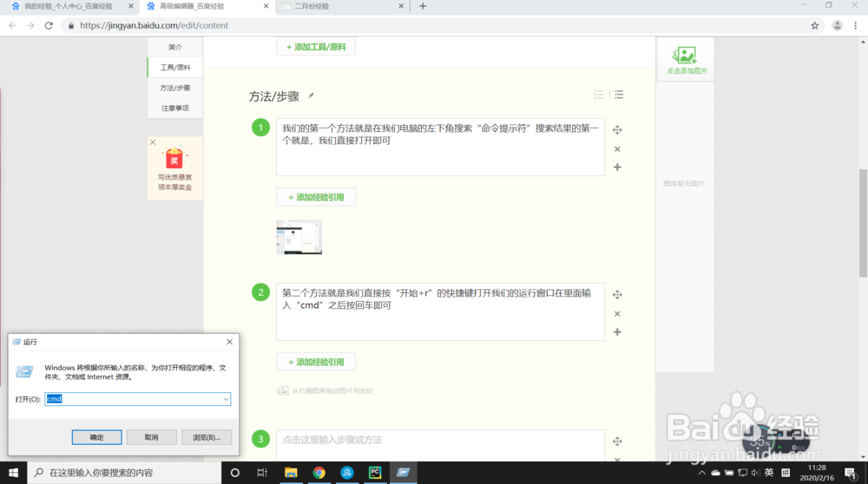The image size is (868, 484).
Task: Close the reward promotion banner
Action: click(153, 142)
